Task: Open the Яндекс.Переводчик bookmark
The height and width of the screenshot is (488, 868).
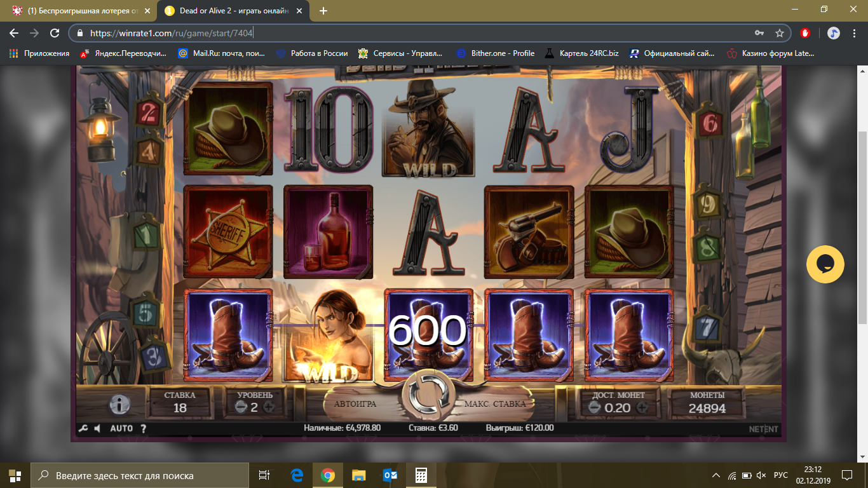Action: coord(123,53)
